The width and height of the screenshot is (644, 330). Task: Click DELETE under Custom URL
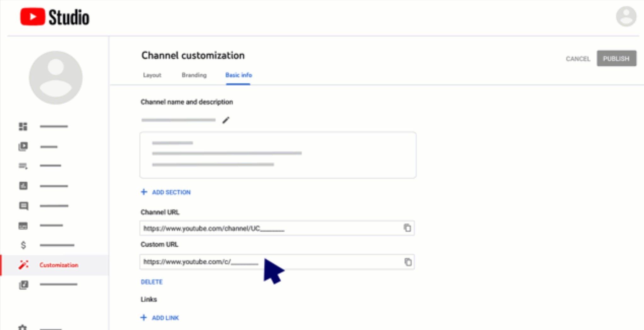151,282
